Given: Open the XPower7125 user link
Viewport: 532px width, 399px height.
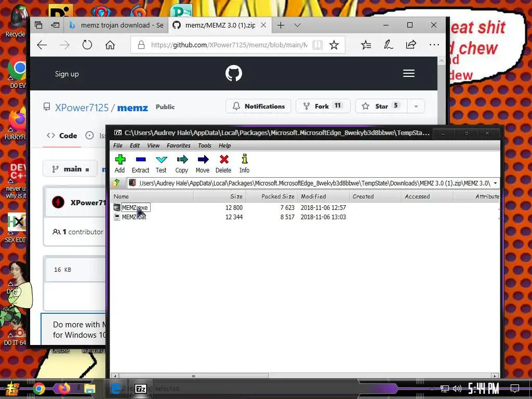Looking at the screenshot, I should (x=82, y=108).
